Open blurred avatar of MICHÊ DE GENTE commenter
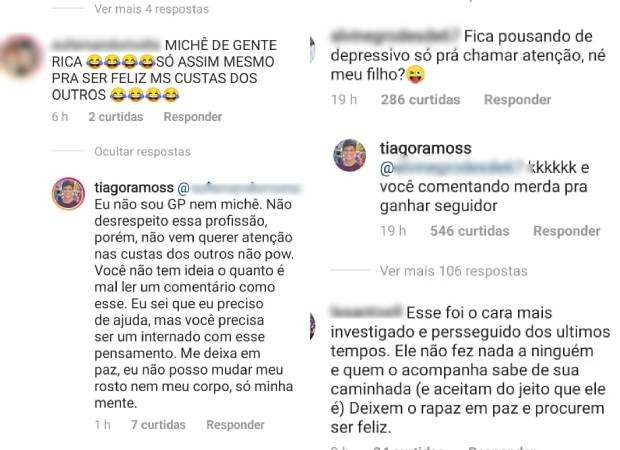The image size is (620, 450). coord(21,56)
